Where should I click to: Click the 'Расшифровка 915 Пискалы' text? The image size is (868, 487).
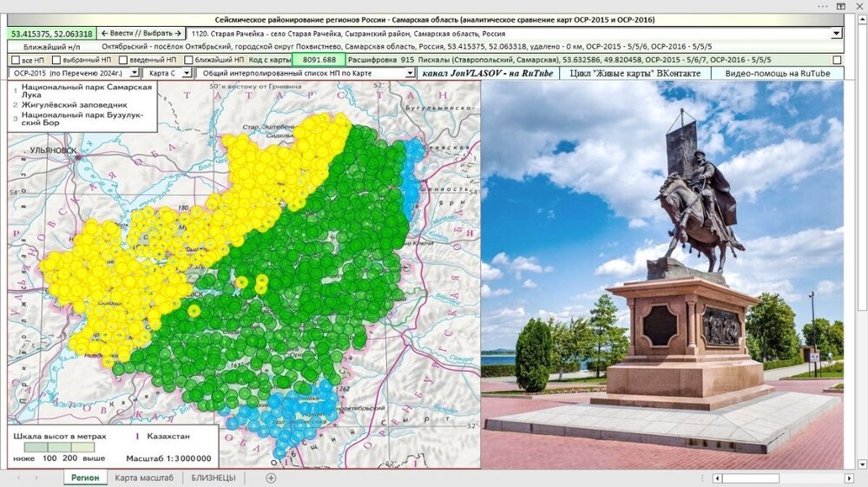click(x=559, y=60)
